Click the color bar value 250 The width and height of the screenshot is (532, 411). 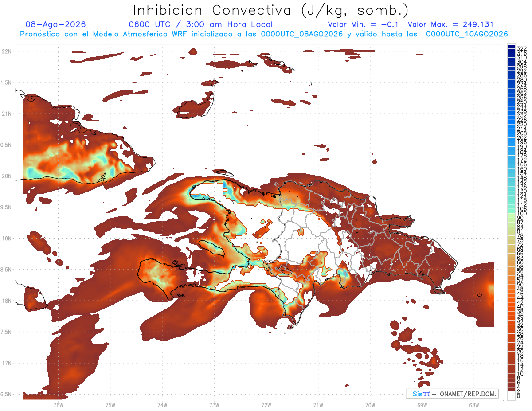[x=521, y=102]
